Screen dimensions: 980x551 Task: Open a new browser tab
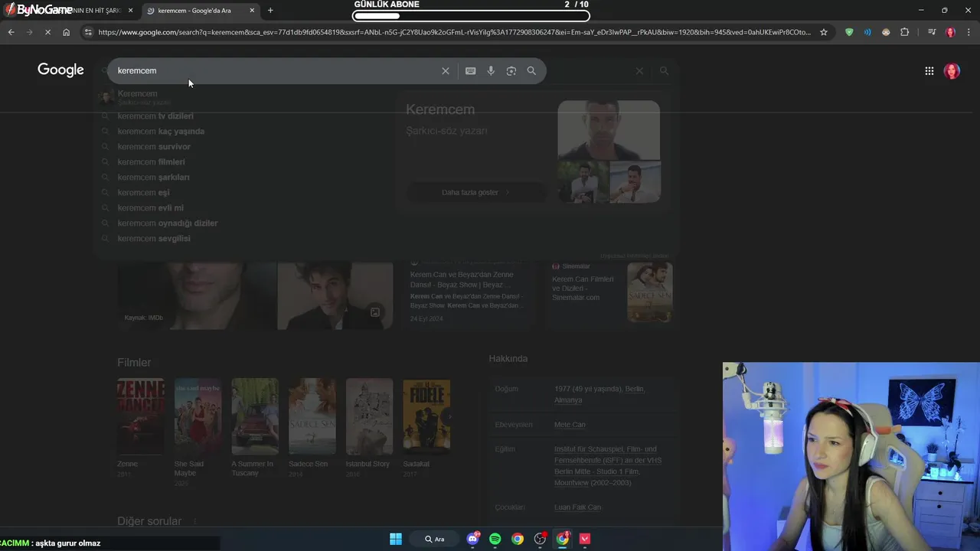[x=270, y=10]
